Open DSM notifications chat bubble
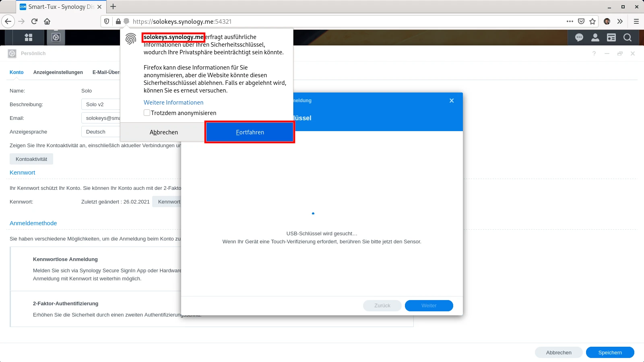The image size is (644, 362). 579,37
